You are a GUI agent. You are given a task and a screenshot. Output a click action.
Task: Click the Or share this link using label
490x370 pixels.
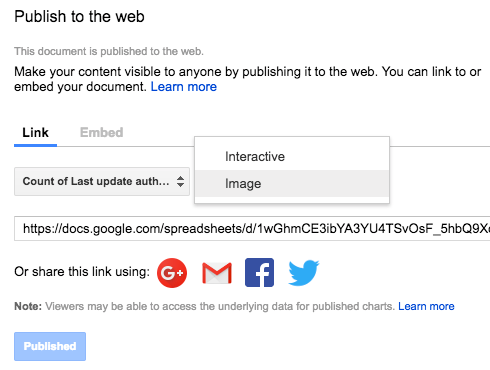[x=82, y=272]
